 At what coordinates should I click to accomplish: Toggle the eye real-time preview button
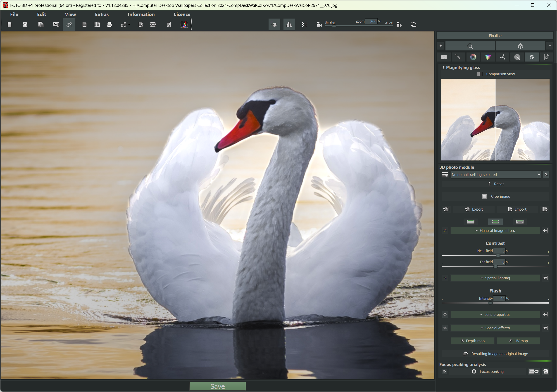tap(274, 24)
